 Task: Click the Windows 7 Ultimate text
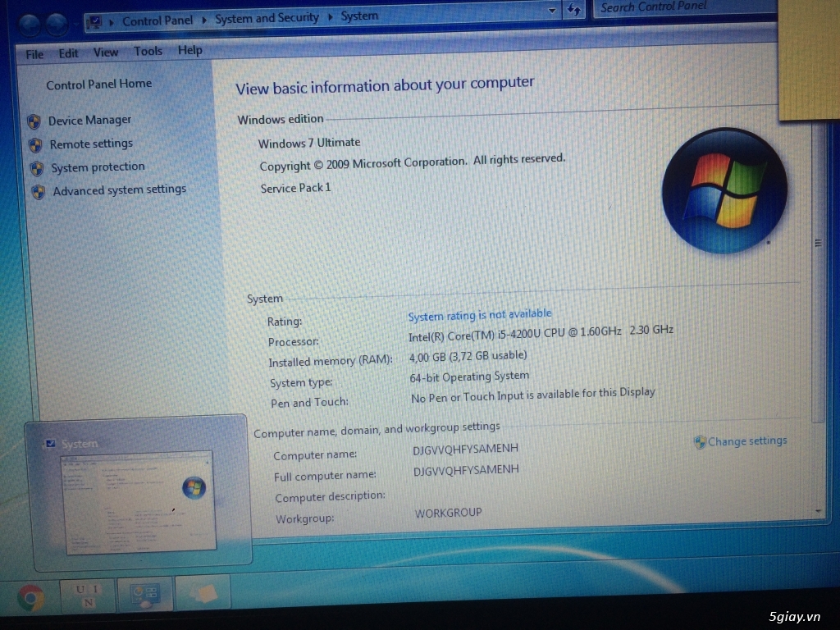tap(309, 143)
